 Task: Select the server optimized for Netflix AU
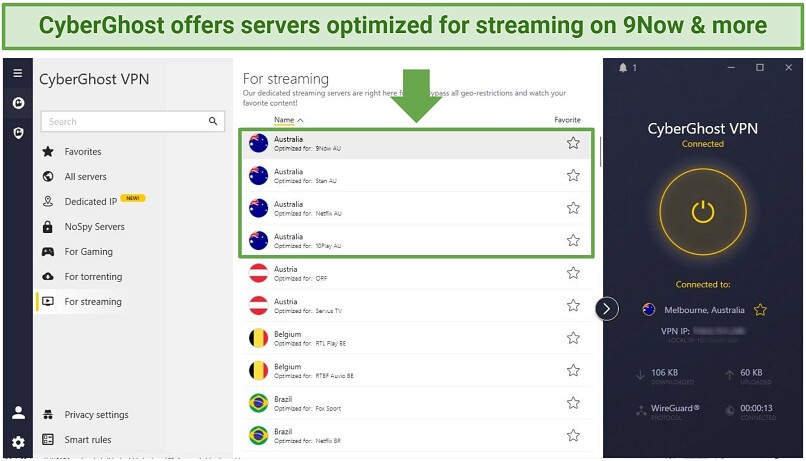[x=417, y=208]
